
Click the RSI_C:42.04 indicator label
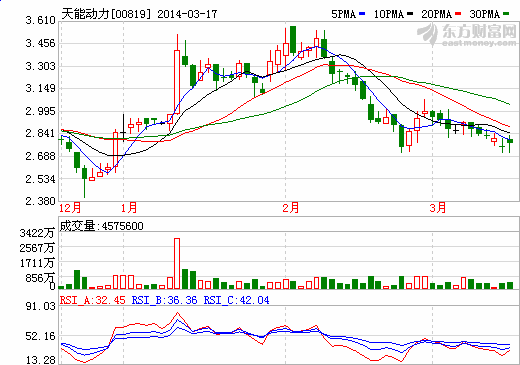pos(236,300)
